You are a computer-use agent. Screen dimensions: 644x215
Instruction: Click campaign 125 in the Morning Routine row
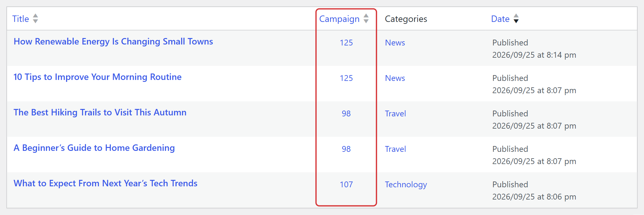[x=346, y=78]
